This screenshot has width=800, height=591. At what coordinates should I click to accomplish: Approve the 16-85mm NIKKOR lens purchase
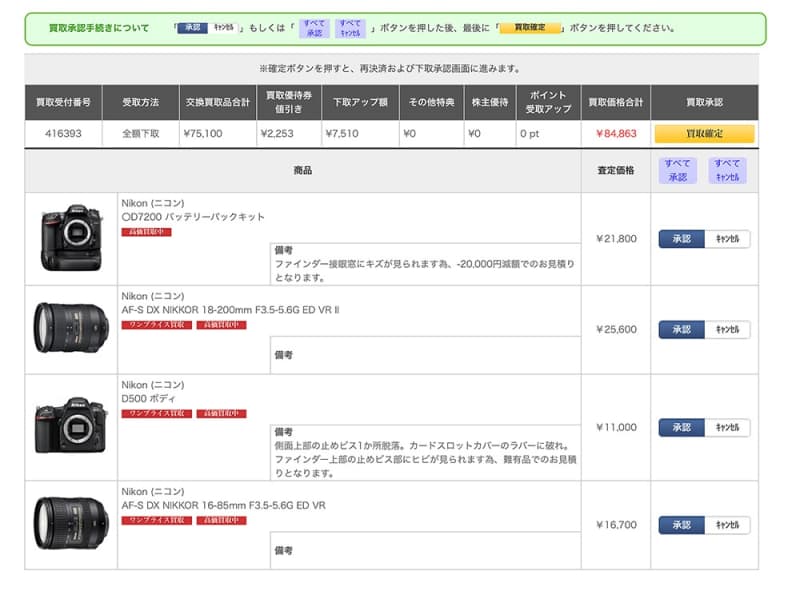coord(681,525)
